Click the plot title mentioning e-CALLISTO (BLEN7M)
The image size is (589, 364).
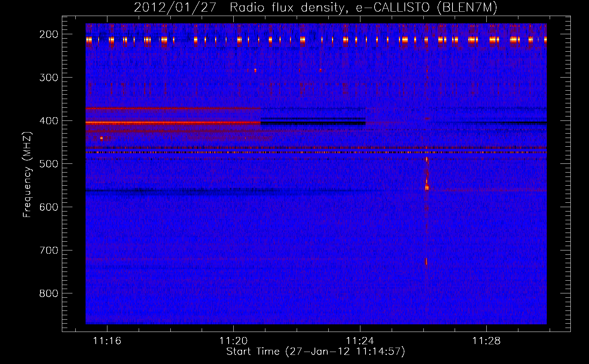click(315, 7)
